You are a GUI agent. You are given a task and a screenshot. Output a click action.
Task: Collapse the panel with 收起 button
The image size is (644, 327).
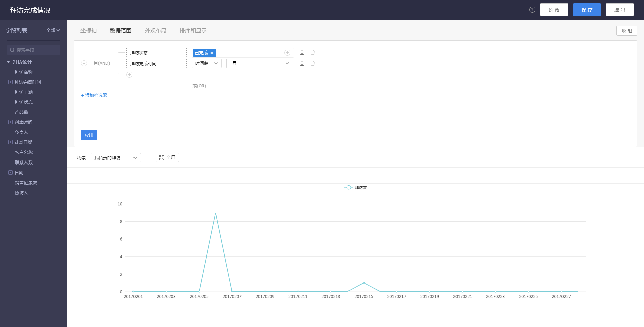[x=627, y=31]
